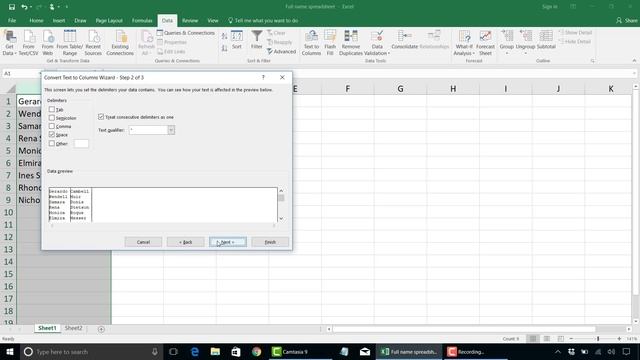
Task: Click Queries & Connections
Action: tap(186, 33)
